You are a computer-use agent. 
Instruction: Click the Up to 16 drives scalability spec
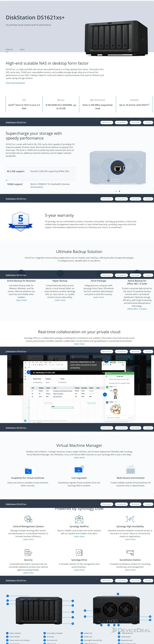click(134, 105)
